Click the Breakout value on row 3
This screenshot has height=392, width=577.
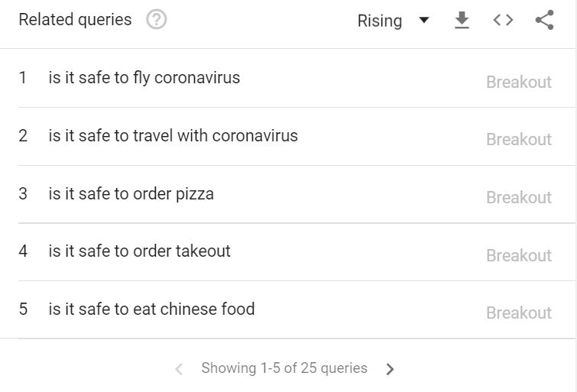(x=519, y=197)
